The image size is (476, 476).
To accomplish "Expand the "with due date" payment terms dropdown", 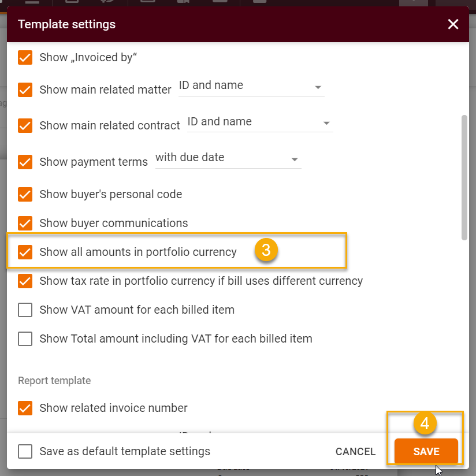I will pos(295,159).
